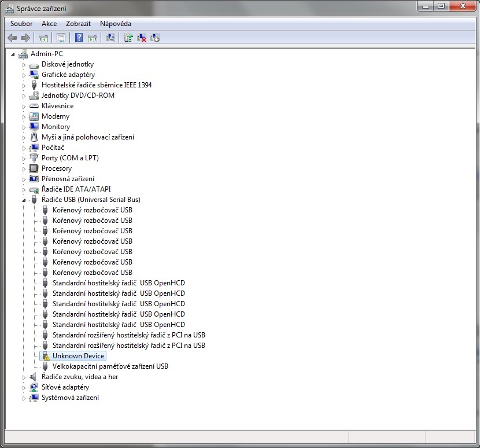Image resolution: width=480 pixels, height=448 pixels.
Task: Expand the Síťové adaptéry category
Action: pyautogui.click(x=24, y=388)
